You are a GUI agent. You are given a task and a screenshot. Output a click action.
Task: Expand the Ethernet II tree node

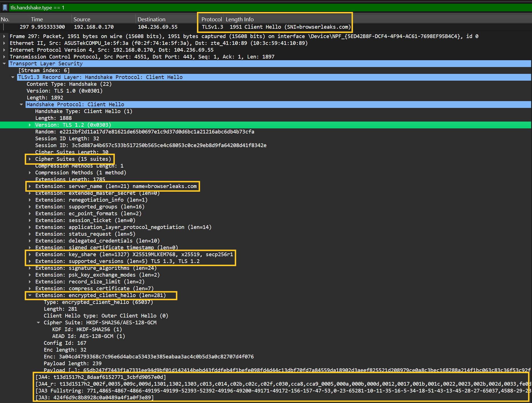tap(4, 43)
